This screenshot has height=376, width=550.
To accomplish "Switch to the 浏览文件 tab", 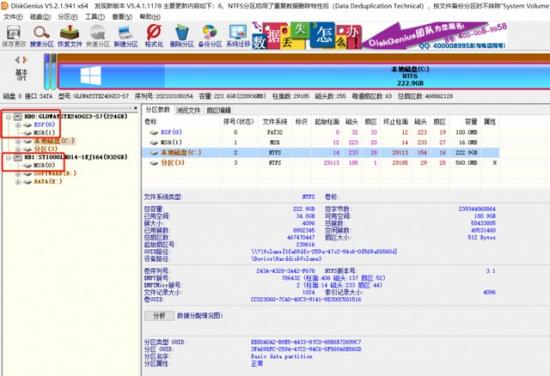I will point(188,110).
